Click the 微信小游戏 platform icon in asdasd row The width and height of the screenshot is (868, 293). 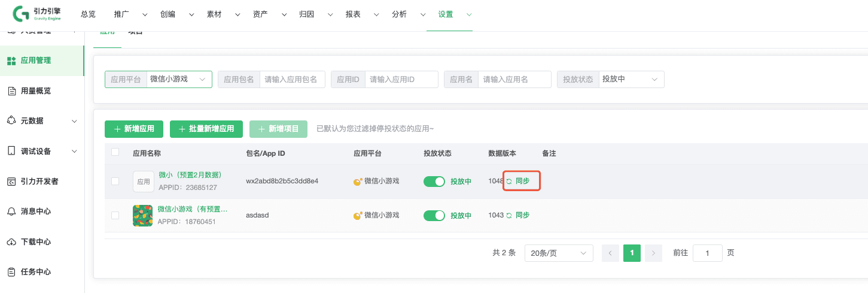(358, 215)
